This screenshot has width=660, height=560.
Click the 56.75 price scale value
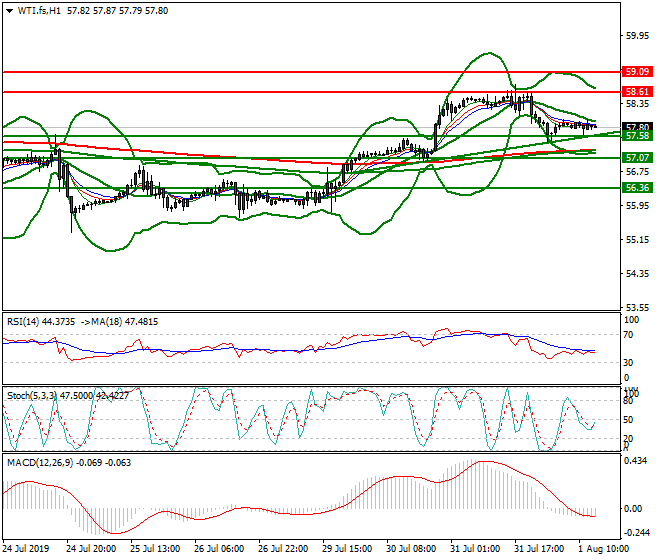coord(637,172)
